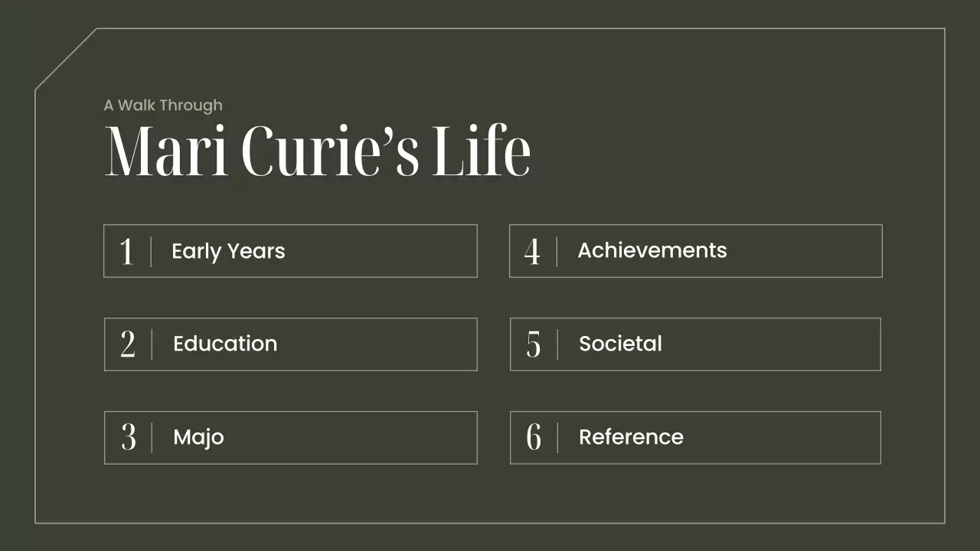This screenshot has height=551, width=980.
Task: Click the number 1 in the agenda
Action: [127, 252]
